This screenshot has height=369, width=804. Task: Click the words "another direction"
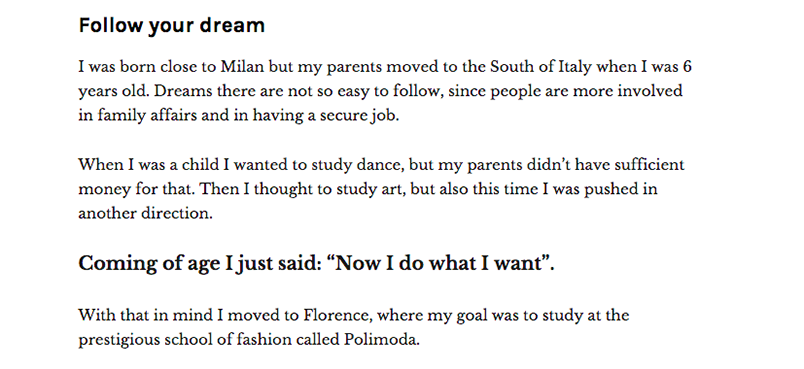tap(145, 213)
